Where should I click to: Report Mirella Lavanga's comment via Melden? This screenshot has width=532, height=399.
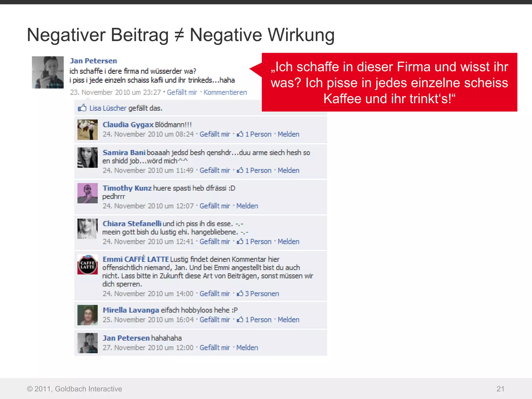288,320
